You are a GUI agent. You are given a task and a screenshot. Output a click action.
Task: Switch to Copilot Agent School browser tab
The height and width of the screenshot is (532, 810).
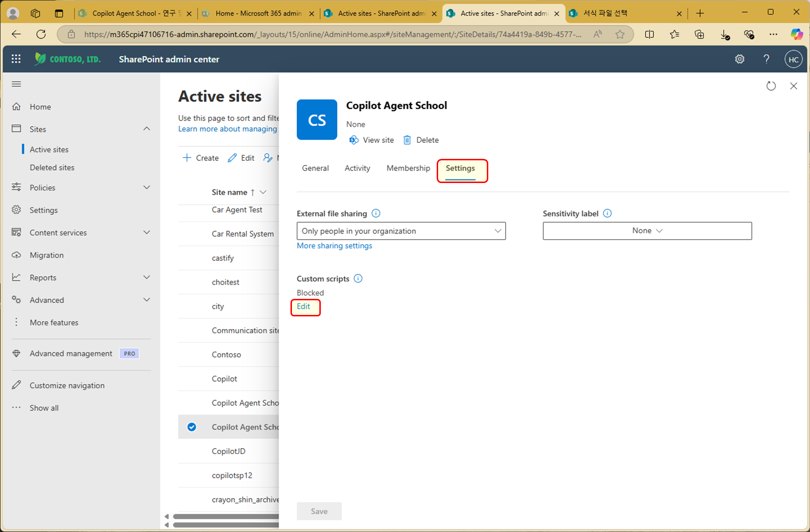click(136, 13)
